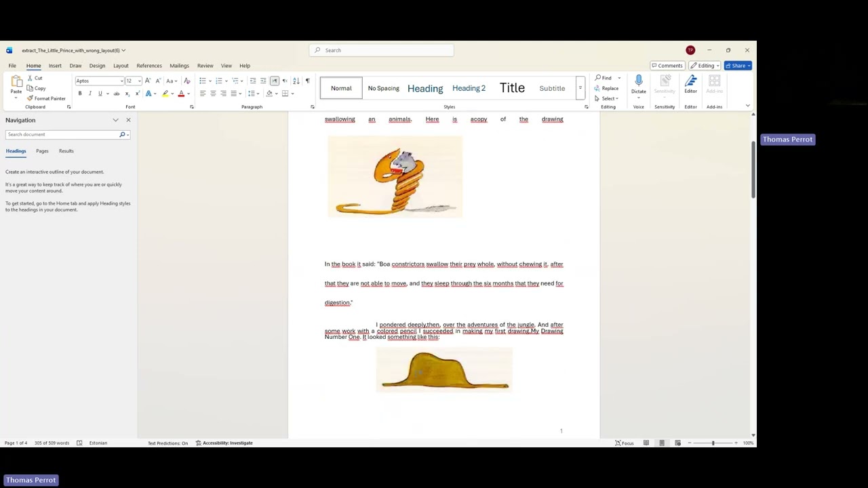Click the Copy command
Viewport: 868px width, 488px height.
pos(36,88)
